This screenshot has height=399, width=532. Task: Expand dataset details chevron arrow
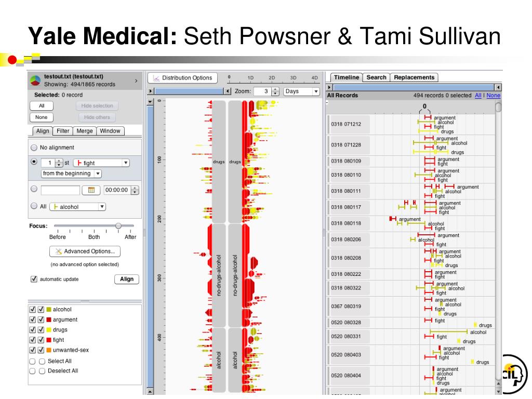pyautogui.click(x=136, y=81)
